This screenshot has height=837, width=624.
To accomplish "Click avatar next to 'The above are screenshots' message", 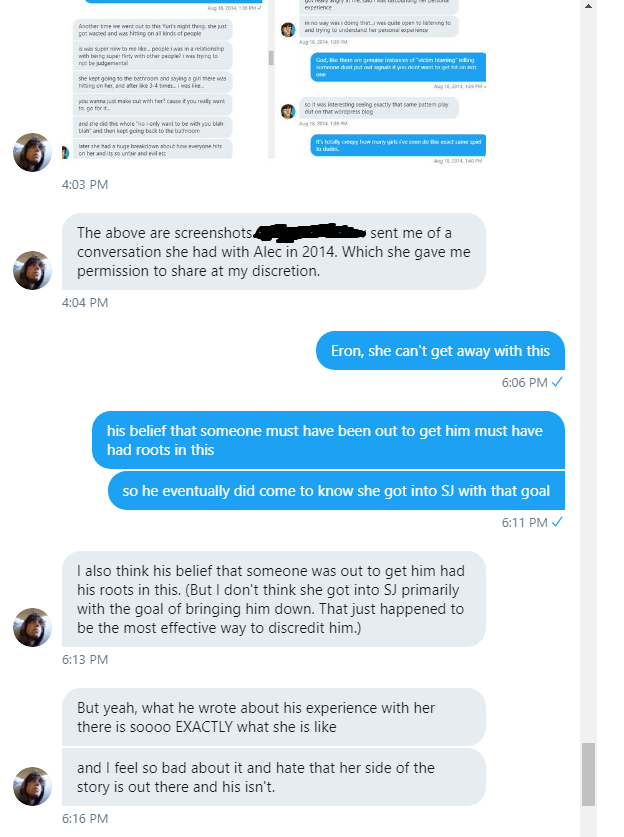I will [32, 270].
